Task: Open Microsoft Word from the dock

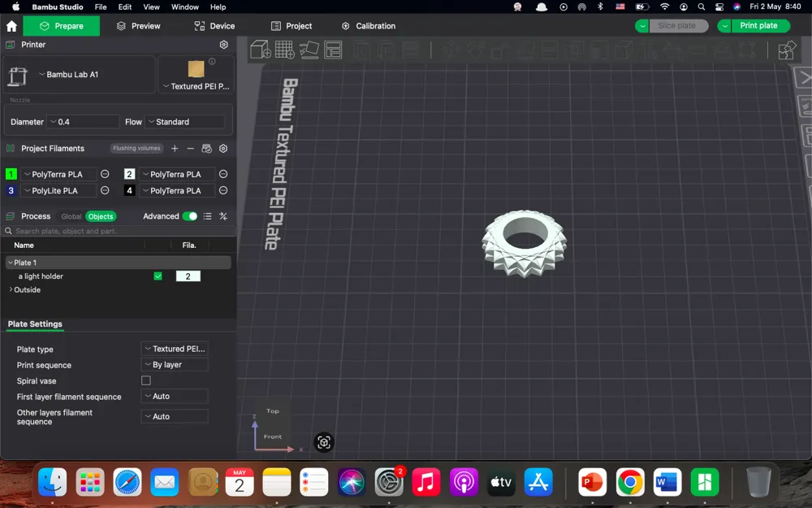Action: (x=667, y=482)
